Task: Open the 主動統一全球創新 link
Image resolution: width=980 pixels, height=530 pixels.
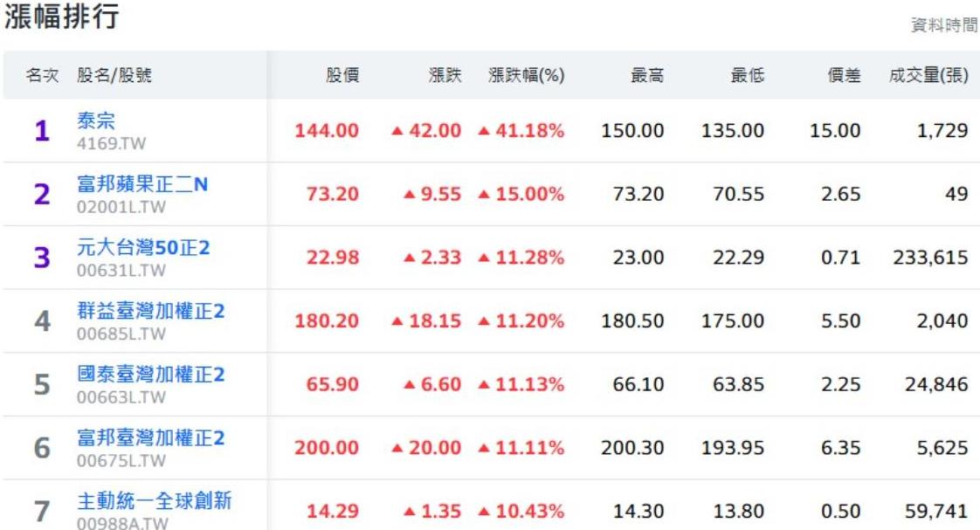Action: [x=155, y=501]
